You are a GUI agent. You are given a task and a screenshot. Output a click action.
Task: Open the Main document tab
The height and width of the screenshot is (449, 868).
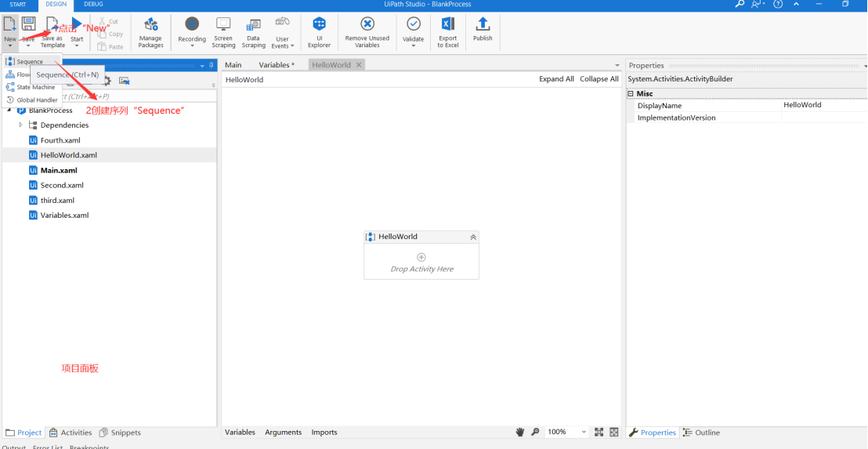[x=233, y=65]
